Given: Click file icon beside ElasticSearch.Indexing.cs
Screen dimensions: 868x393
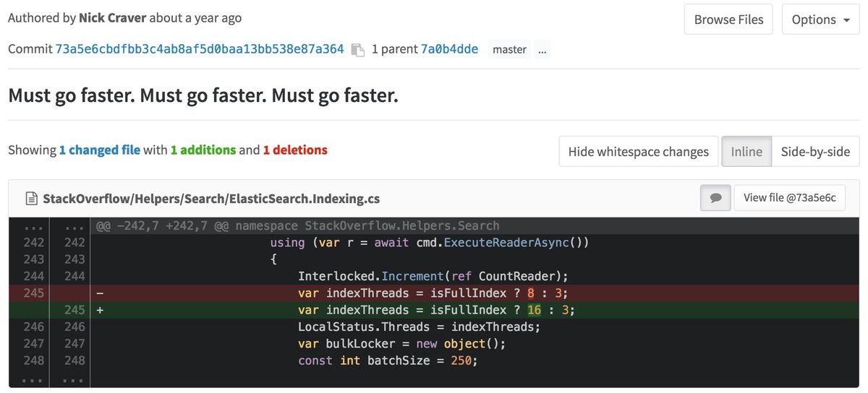Looking at the screenshot, I should 31,199.
